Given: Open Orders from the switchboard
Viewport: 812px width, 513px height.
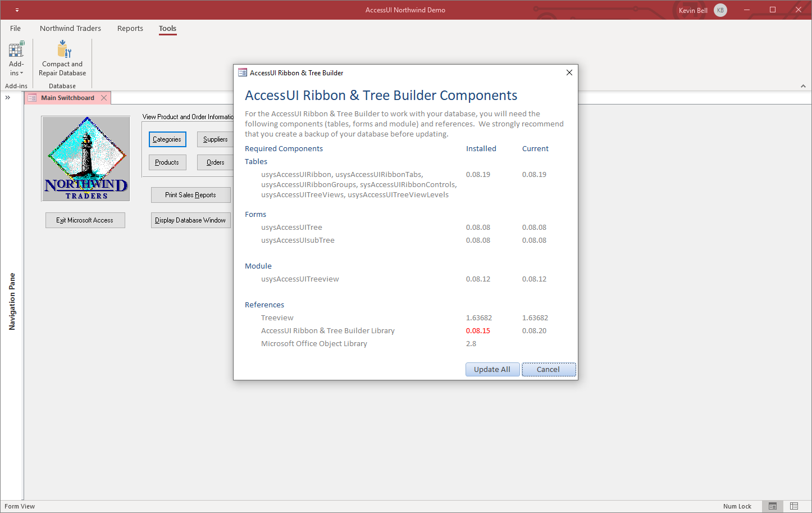Looking at the screenshot, I should [216, 162].
